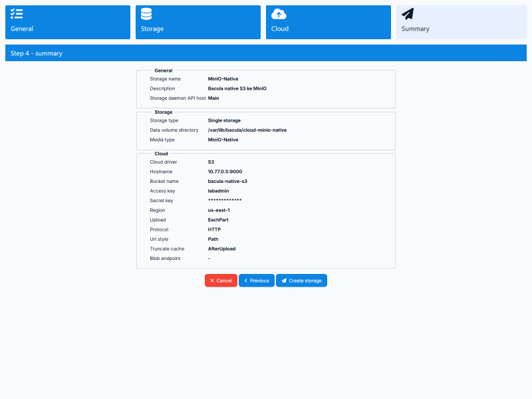This screenshot has height=399, width=532.
Task: Open the Summary wizard step
Action: click(x=462, y=22)
